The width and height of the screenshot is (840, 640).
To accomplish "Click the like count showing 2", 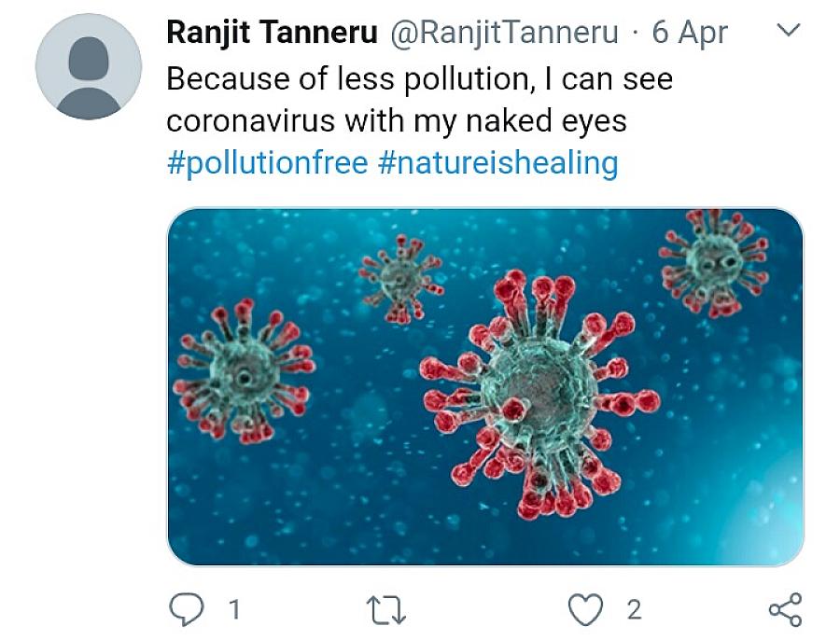I will point(634,610).
